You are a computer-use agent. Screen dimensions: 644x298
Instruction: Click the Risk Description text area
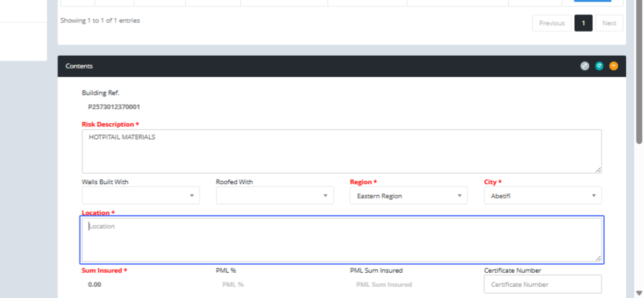341,151
